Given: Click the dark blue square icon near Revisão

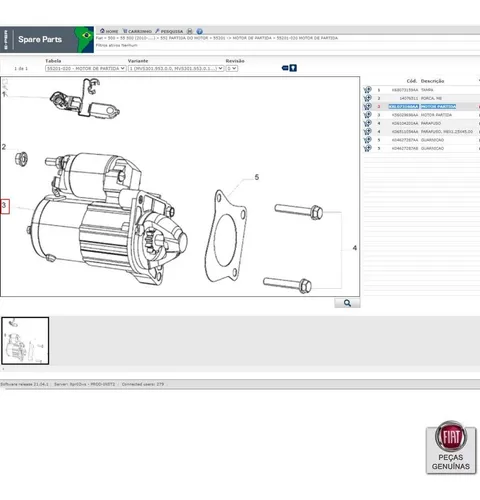Looking at the screenshot, I should pos(293,68).
